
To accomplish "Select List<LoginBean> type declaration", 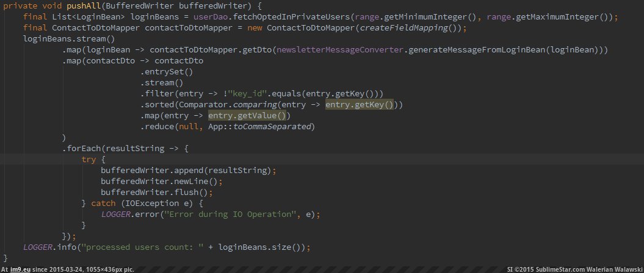I will (x=89, y=17).
